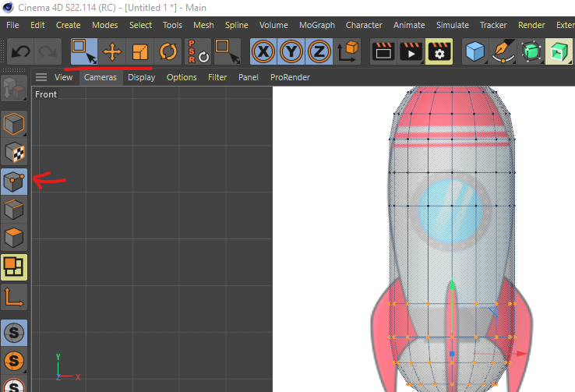Open the Modes menu
Viewport: 575px width, 392px height.
(x=105, y=25)
